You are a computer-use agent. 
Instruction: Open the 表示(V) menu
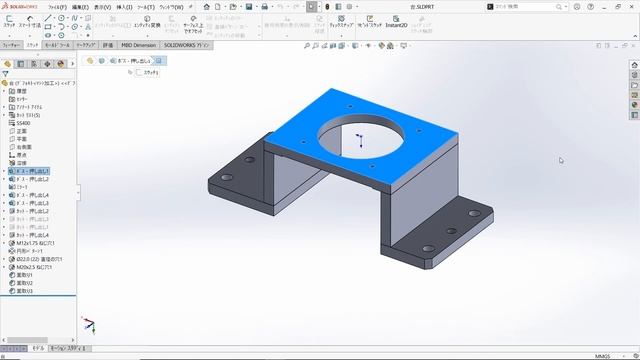[x=102, y=7]
